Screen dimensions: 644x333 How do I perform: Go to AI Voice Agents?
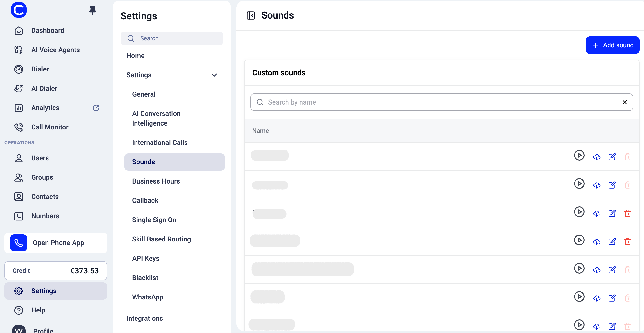[56, 50]
